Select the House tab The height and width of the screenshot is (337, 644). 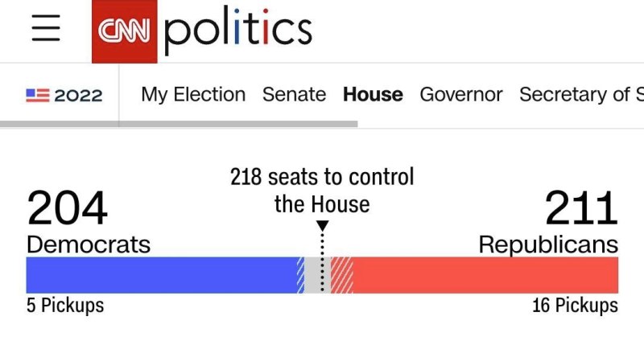pos(373,95)
